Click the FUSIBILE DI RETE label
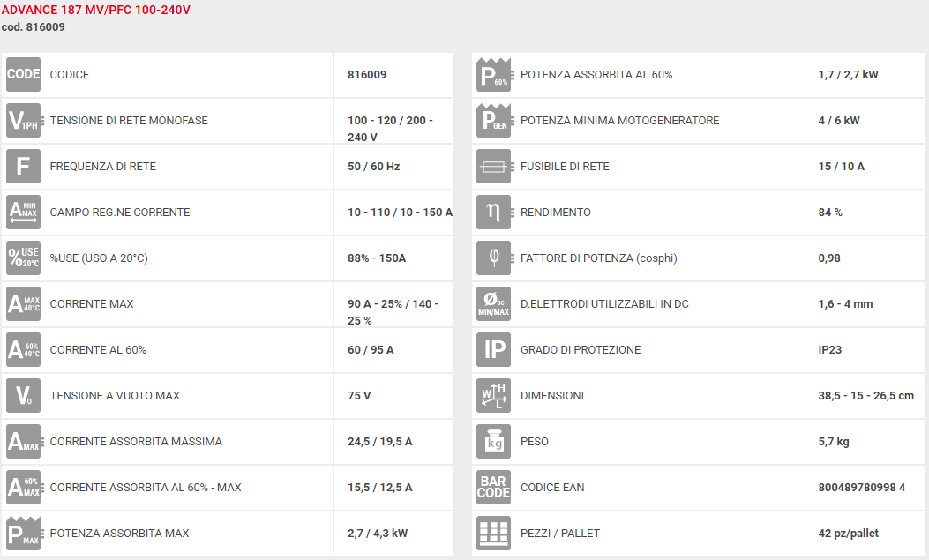Screen dimensions: 929x560 click(565, 167)
